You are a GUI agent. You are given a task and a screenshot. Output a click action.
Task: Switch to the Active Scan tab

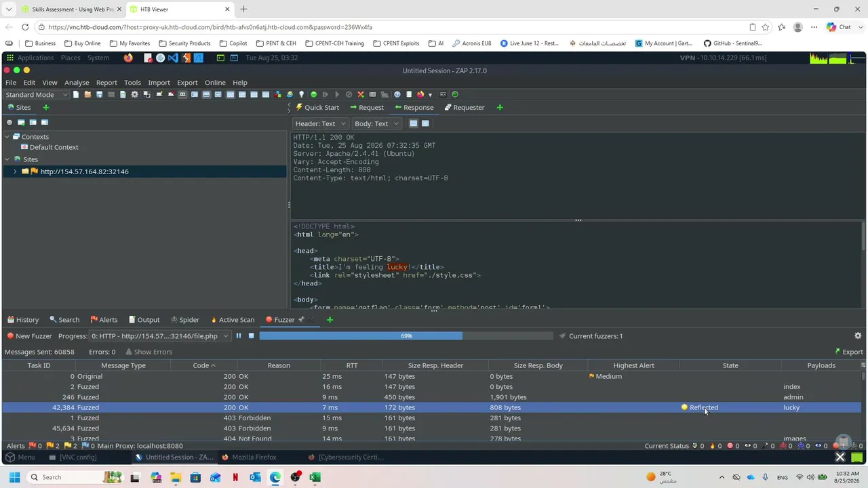tap(232, 319)
